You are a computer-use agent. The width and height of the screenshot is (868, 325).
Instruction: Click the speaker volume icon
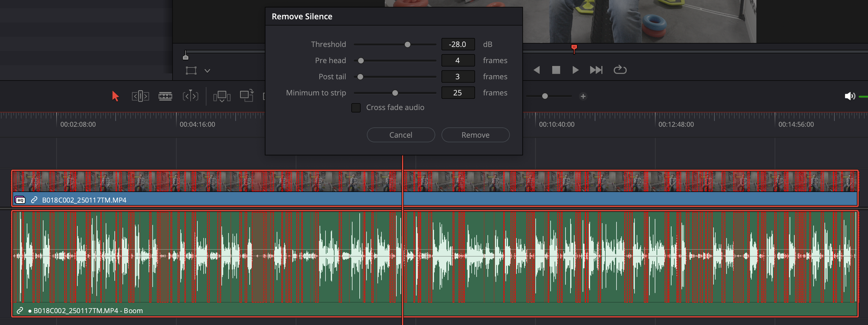click(x=851, y=96)
